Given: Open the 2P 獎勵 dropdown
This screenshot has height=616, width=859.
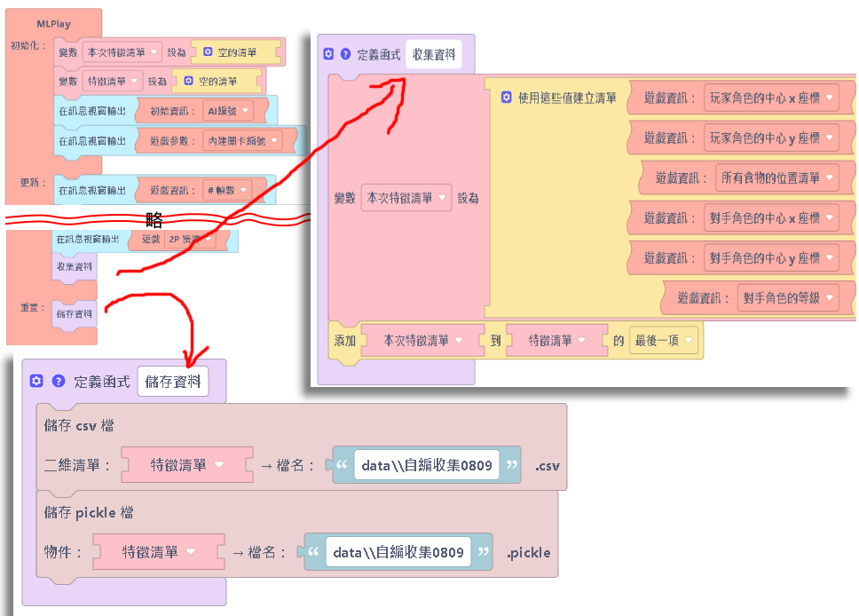Looking at the screenshot, I should click(x=189, y=239).
